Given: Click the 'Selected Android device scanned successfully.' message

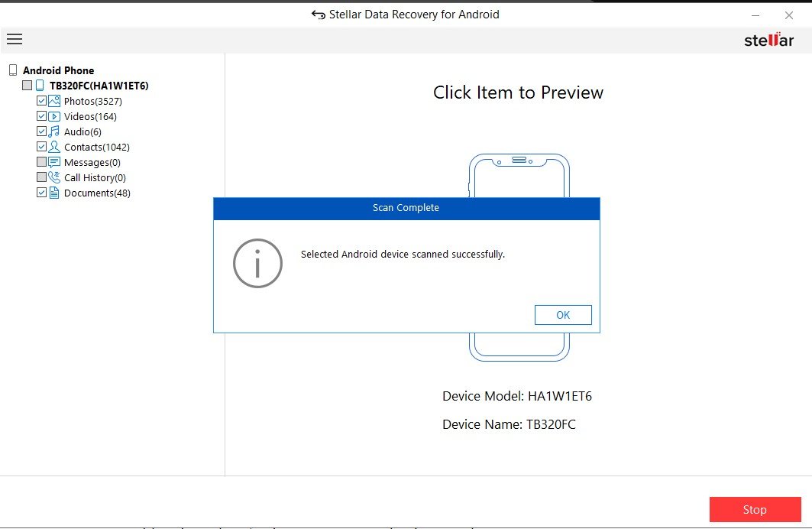Looking at the screenshot, I should tap(403, 255).
